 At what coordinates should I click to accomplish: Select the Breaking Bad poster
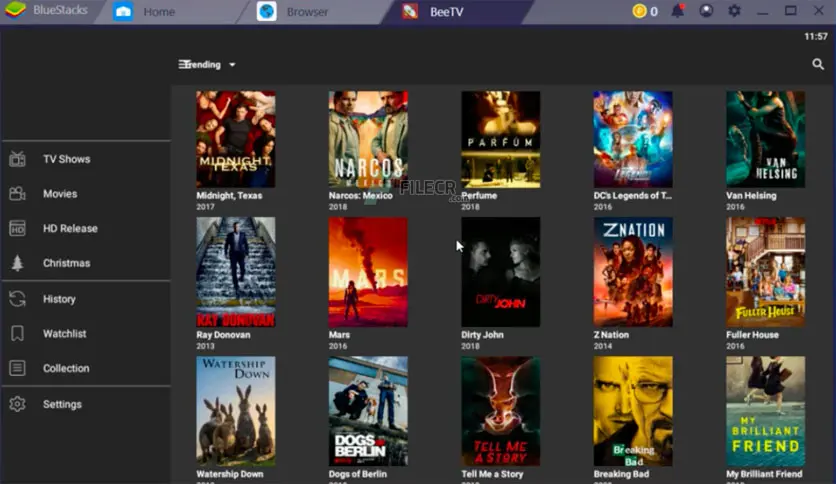[x=632, y=410]
